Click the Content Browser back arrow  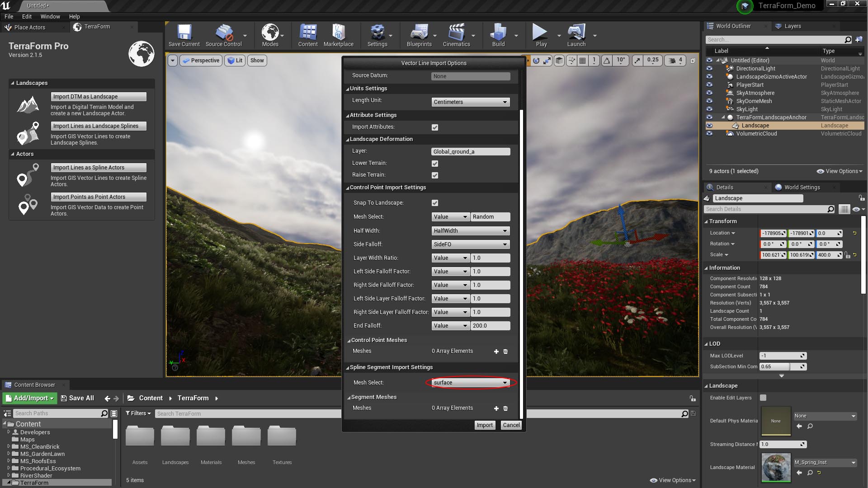click(x=107, y=399)
